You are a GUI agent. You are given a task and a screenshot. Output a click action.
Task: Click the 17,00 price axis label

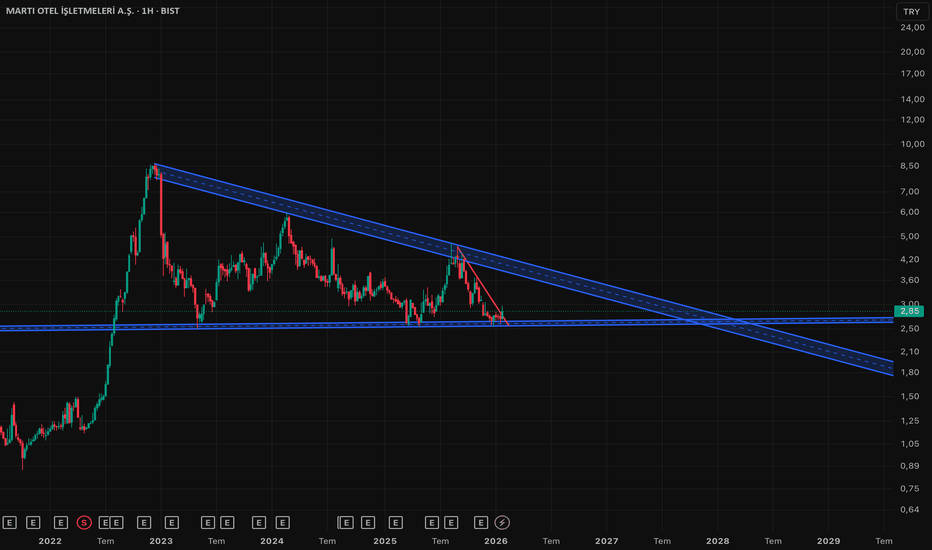(912, 74)
